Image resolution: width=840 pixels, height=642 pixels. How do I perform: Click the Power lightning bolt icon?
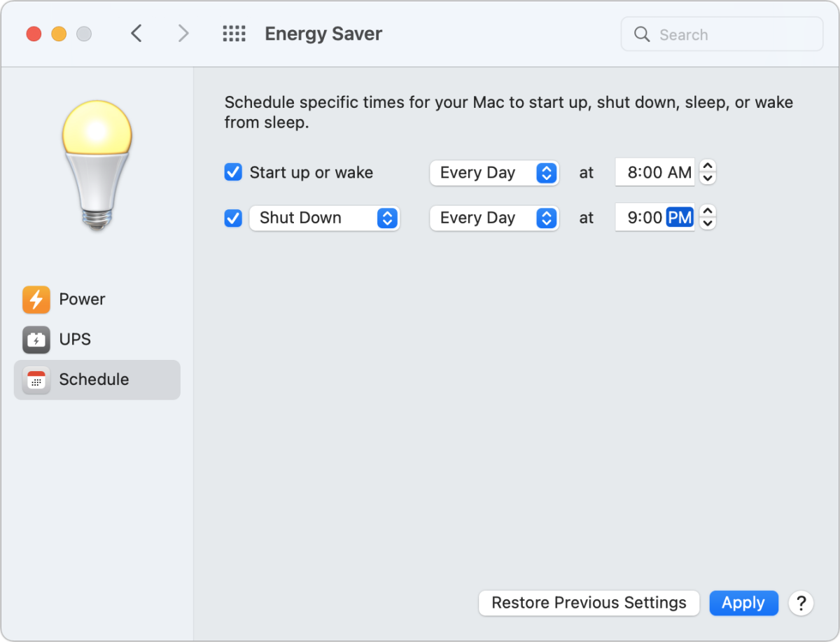36,299
